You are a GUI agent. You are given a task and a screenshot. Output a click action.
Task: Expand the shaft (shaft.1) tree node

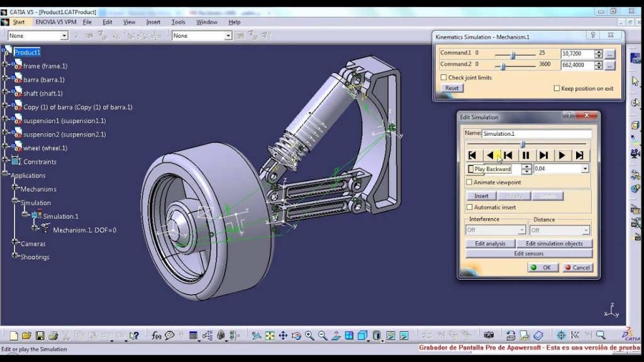pyautogui.click(x=5, y=92)
